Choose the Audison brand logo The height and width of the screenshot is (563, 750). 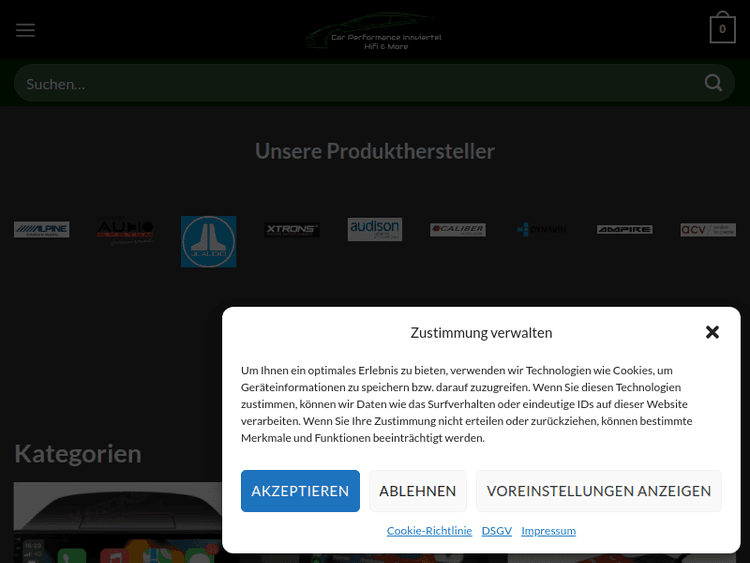coord(375,230)
